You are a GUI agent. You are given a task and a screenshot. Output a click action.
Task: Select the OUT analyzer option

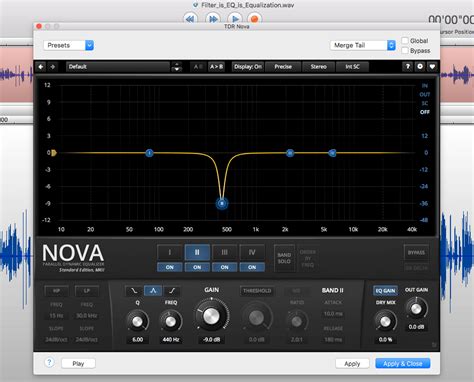(x=425, y=95)
